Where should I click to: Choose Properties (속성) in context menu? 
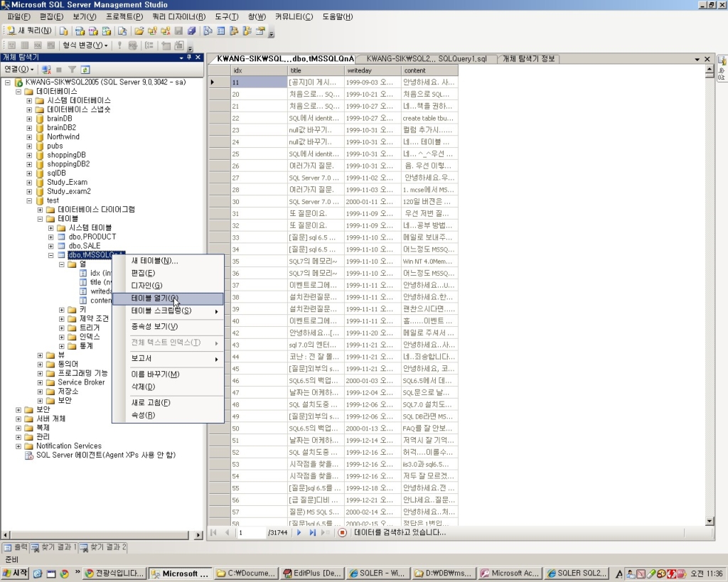pyautogui.click(x=168, y=416)
